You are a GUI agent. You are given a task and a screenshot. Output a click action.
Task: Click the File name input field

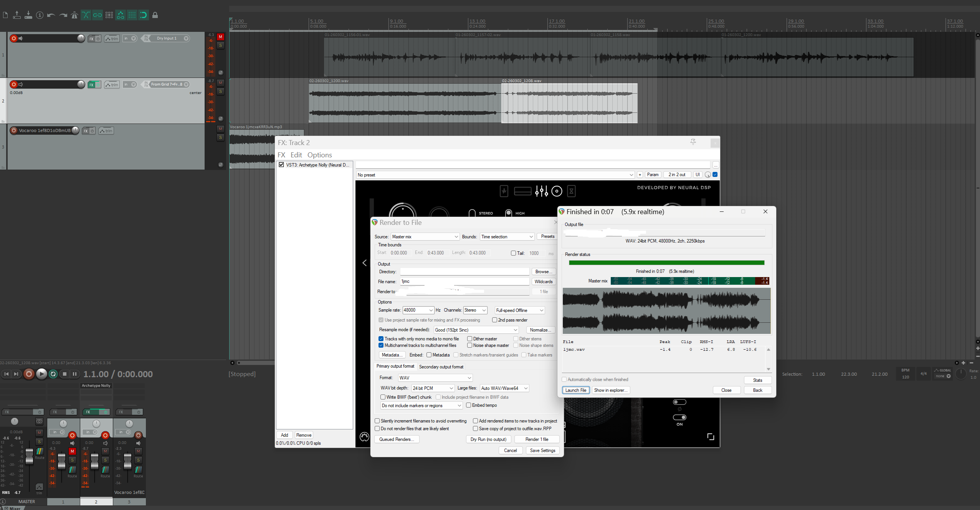click(464, 282)
